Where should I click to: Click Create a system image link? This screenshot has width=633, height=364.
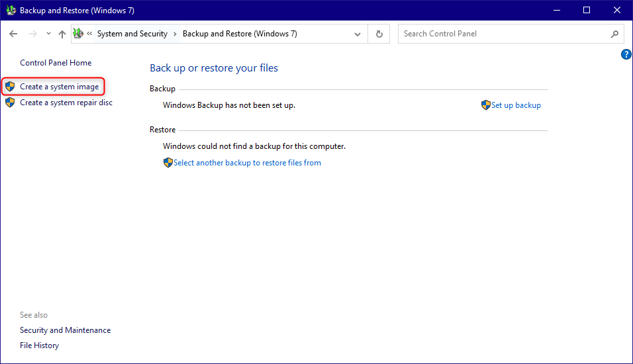point(60,87)
